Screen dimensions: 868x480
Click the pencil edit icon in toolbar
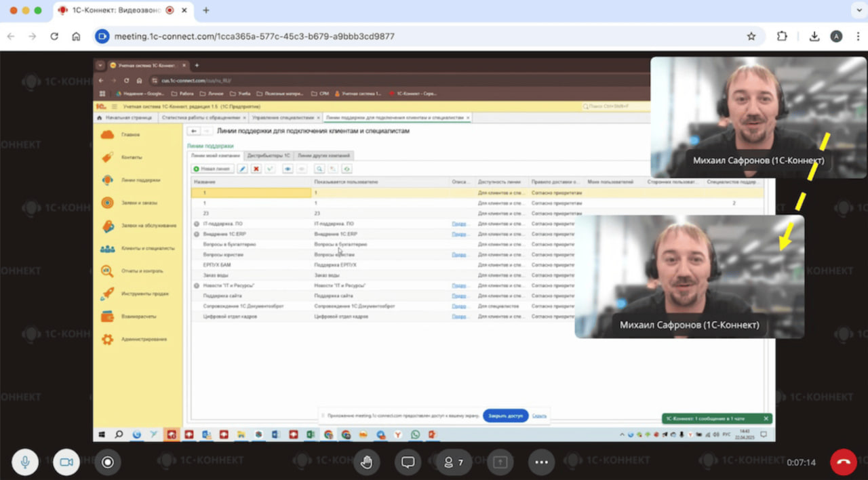(242, 169)
